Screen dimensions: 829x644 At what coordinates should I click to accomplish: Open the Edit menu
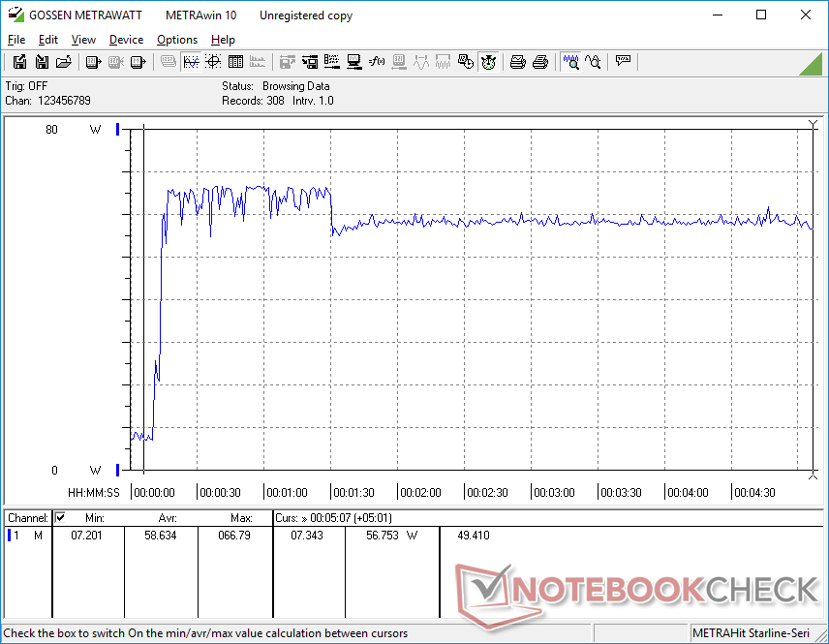tap(48, 40)
